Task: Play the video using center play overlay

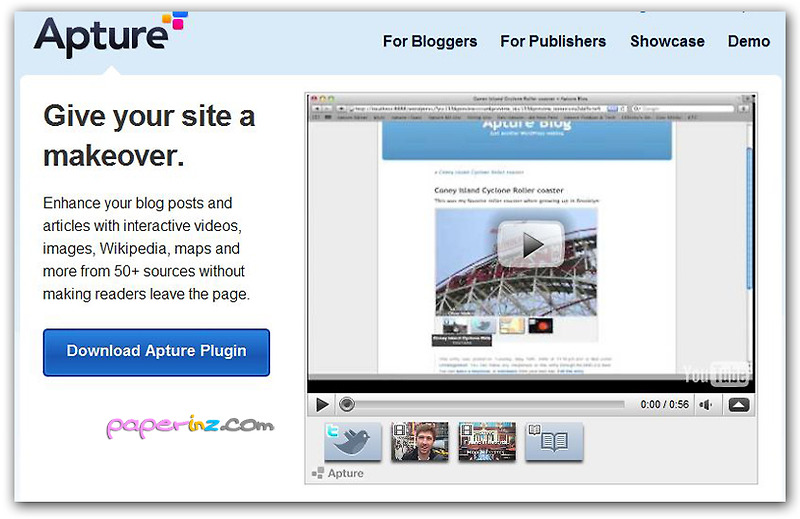Action: pyautogui.click(x=531, y=244)
